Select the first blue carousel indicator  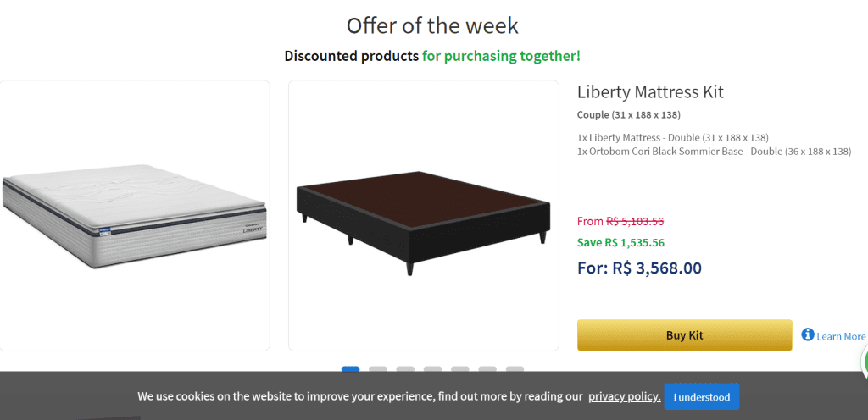coord(350,369)
